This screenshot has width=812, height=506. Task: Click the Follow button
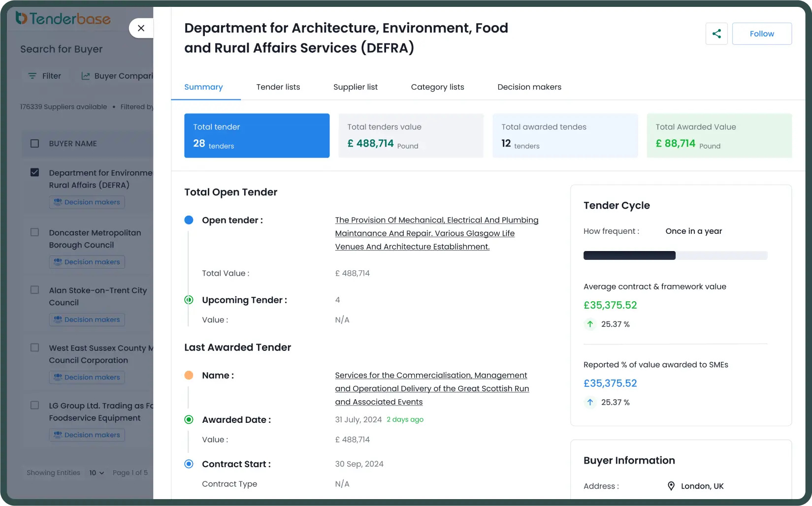coord(761,33)
